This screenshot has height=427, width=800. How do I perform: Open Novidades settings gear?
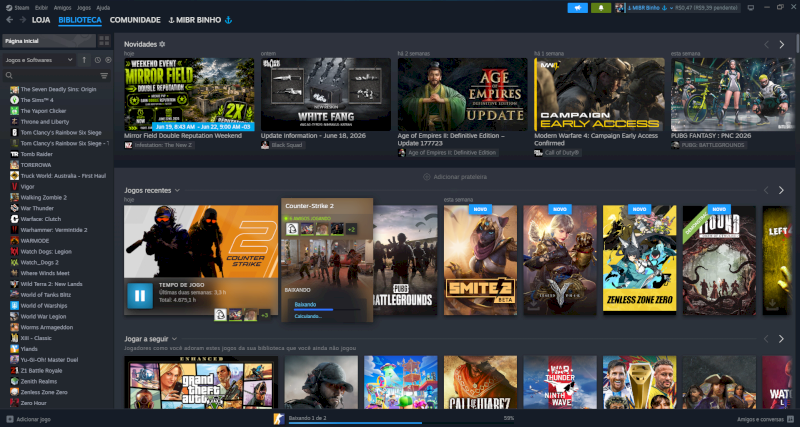[x=162, y=44]
